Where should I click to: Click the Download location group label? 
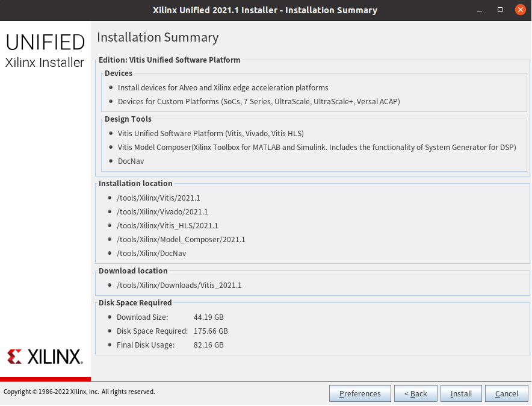pyautogui.click(x=133, y=271)
